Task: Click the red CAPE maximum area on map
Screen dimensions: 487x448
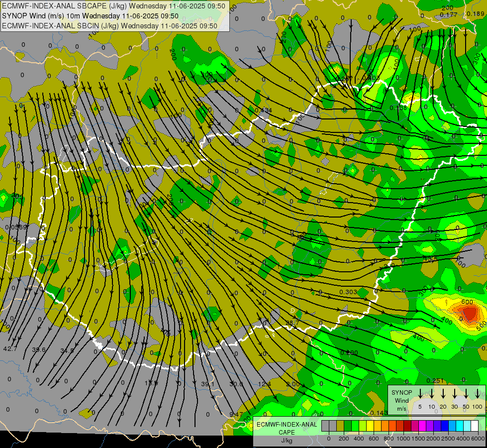Action: tap(470, 313)
